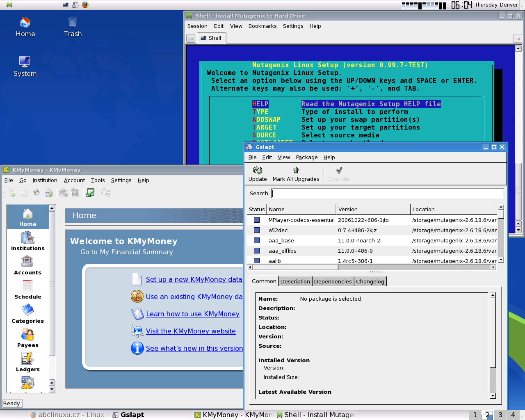Open the View menu in Gslapt
Viewport: 525px width, 420px height.
[284, 157]
